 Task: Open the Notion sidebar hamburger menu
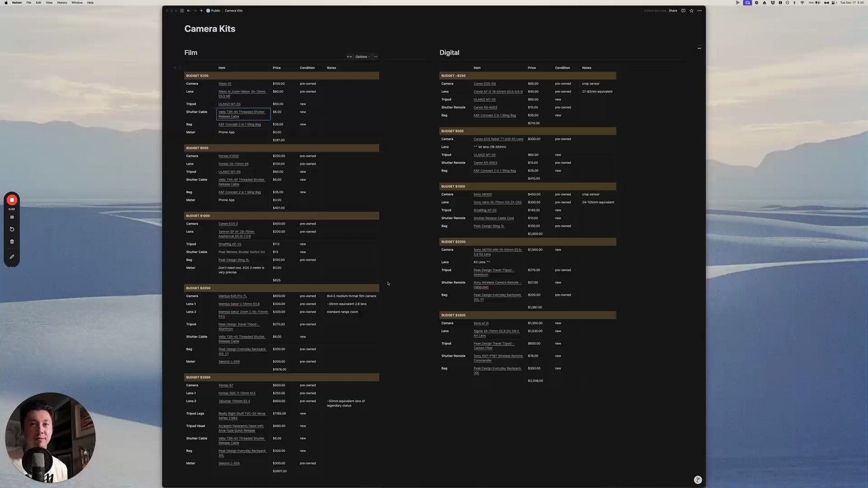click(182, 11)
